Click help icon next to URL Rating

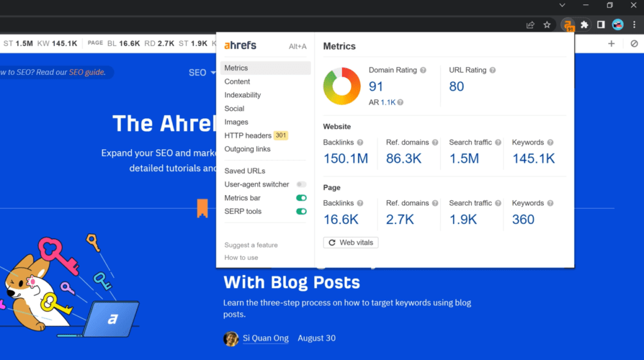[x=492, y=70]
